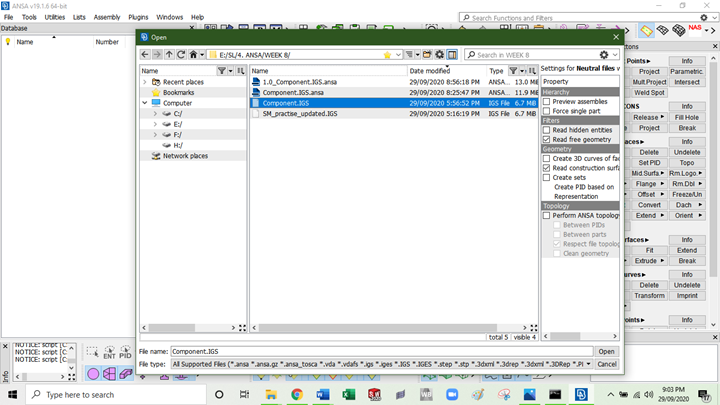Collapse the Computer tree node
Viewport: 720px width, 405px height.
coord(145,103)
